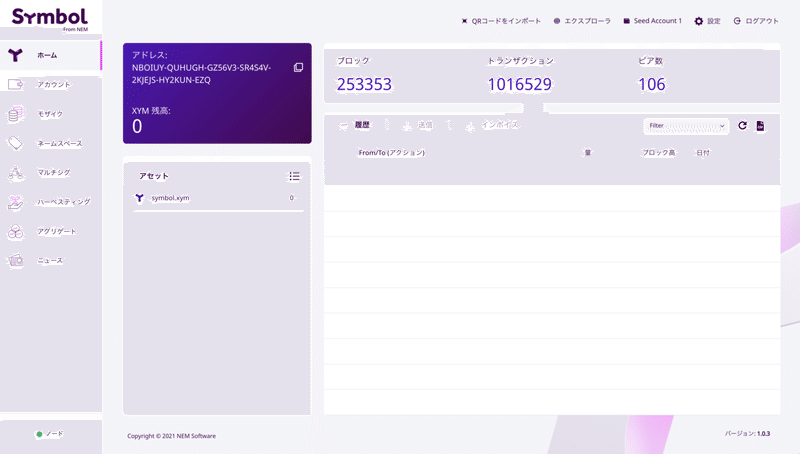Select the マルチシグ menu item
Image resolution: width=800 pixels, height=454 pixels.
[x=54, y=172]
